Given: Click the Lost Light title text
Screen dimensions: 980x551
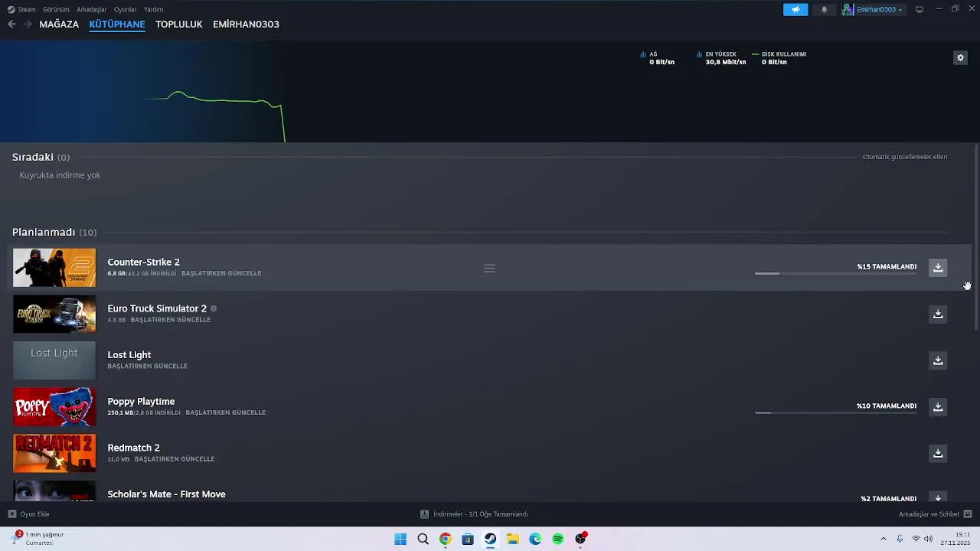Looking at the screenshot, I should click(129, 355).
